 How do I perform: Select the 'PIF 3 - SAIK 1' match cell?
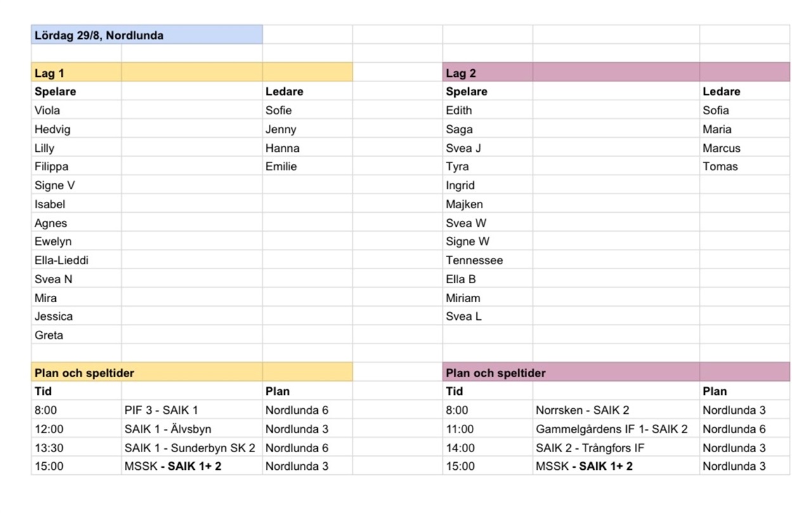[x=192, y=410]
